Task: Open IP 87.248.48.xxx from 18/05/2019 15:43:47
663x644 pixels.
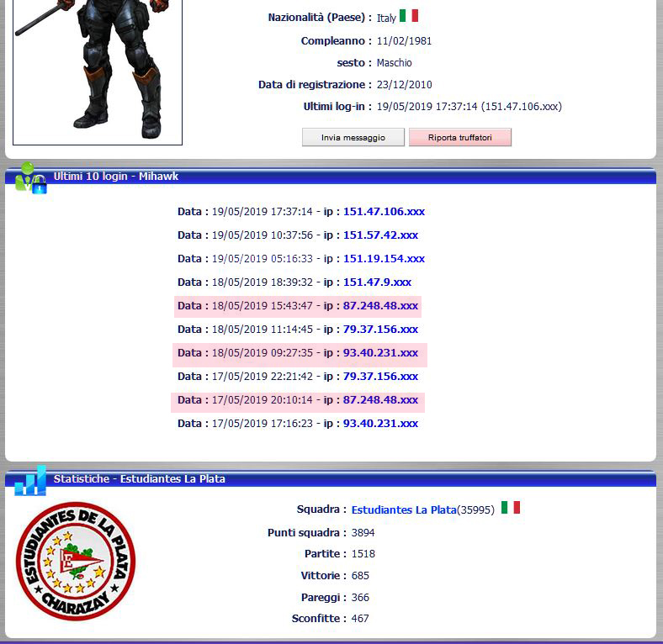Action: tap(380, 305)
